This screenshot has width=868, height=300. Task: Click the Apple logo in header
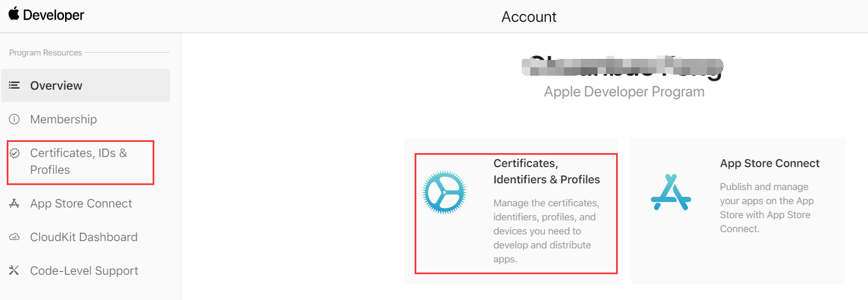point(14,13)
